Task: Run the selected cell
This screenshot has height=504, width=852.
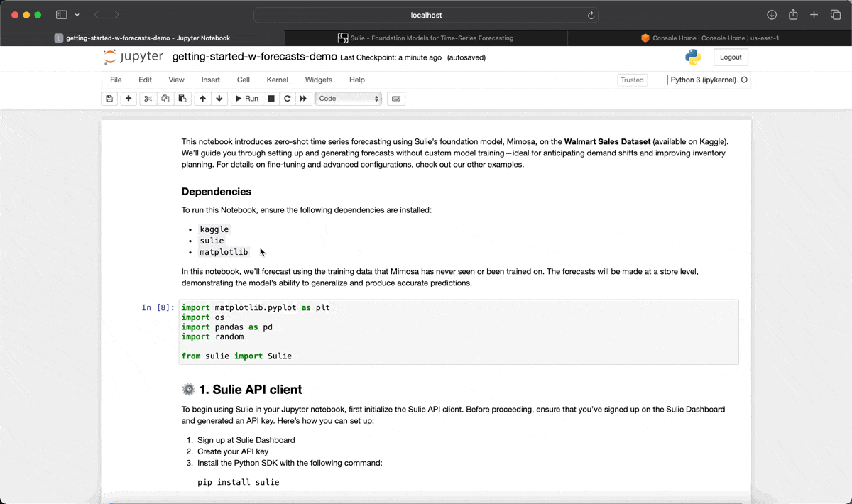Action: (247, 99)
